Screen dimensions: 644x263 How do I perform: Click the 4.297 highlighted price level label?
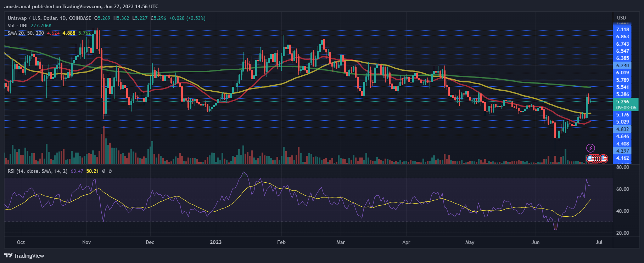click(x=622, y=151)
